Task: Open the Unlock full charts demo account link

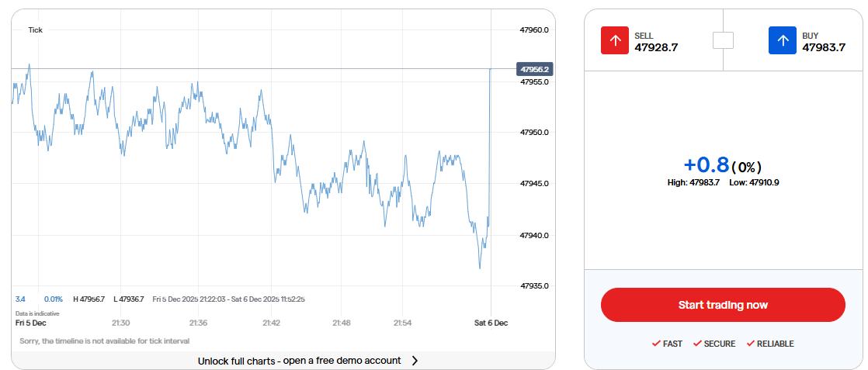Action: click(299, 361)
